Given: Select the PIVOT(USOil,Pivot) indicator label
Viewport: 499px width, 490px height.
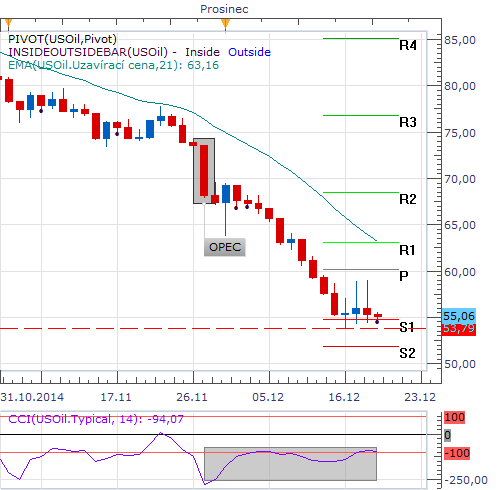Looking at the screenshot, I should pyautogui.click(x=62, y=39).
